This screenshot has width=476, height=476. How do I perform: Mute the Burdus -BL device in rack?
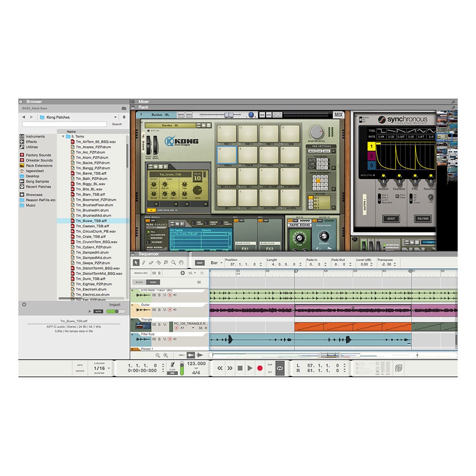[x=181, y=115]
